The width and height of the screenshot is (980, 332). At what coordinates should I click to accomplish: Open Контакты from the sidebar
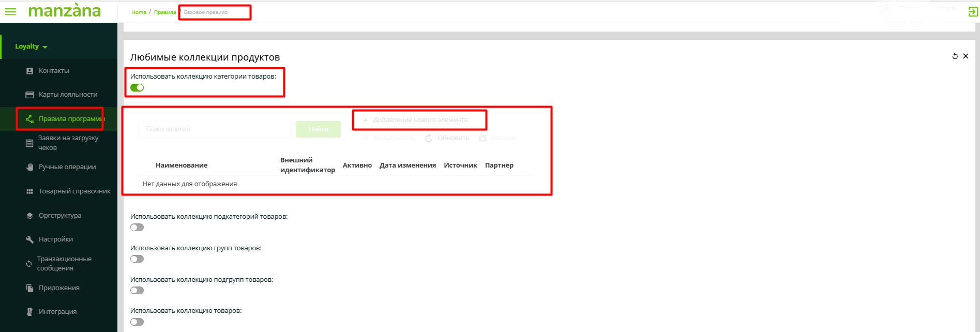coord(54,71)
